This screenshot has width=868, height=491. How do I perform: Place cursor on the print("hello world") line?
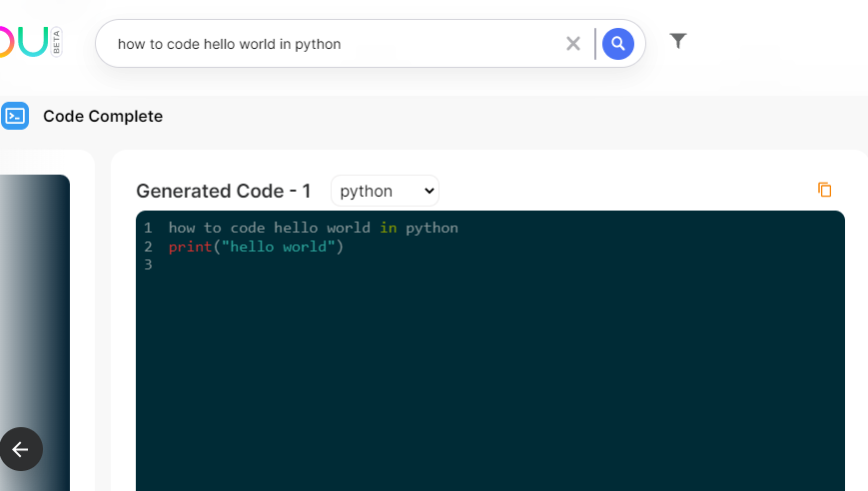(256, 246)
